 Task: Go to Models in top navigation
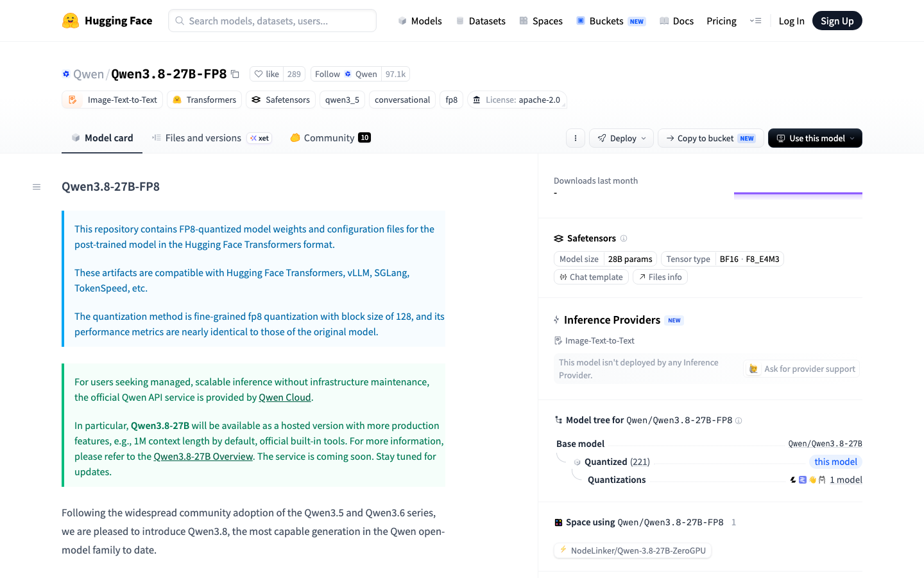coord(420,21)
